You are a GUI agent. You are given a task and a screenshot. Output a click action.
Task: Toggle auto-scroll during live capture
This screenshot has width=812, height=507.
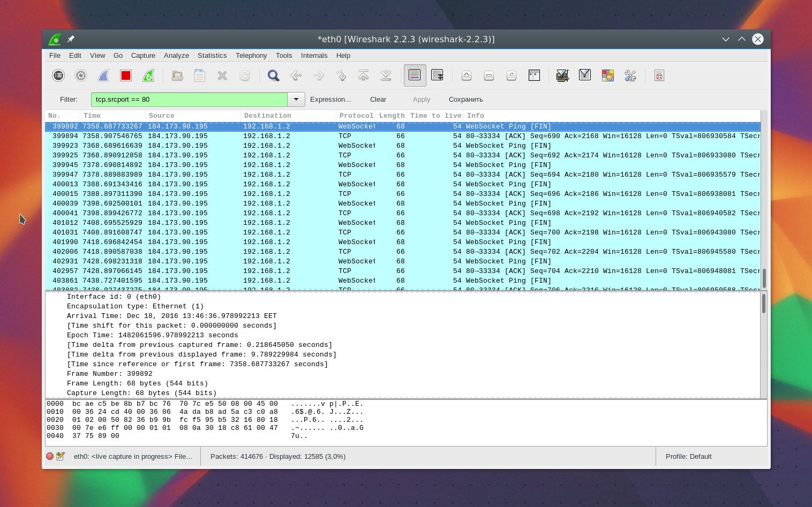click(437, 75)
